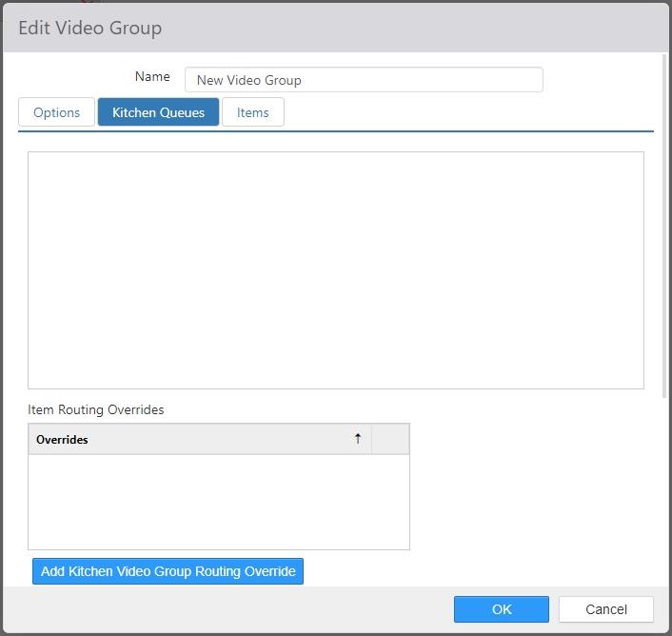
Task: Click the empty column header beside Overrides
Action: point(390,439)
